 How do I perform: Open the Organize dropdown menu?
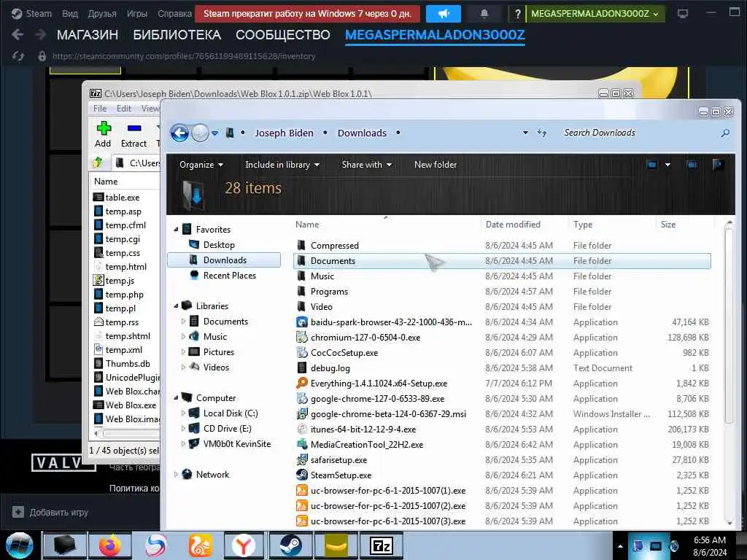pyautogui.click(x=201, y=165)
